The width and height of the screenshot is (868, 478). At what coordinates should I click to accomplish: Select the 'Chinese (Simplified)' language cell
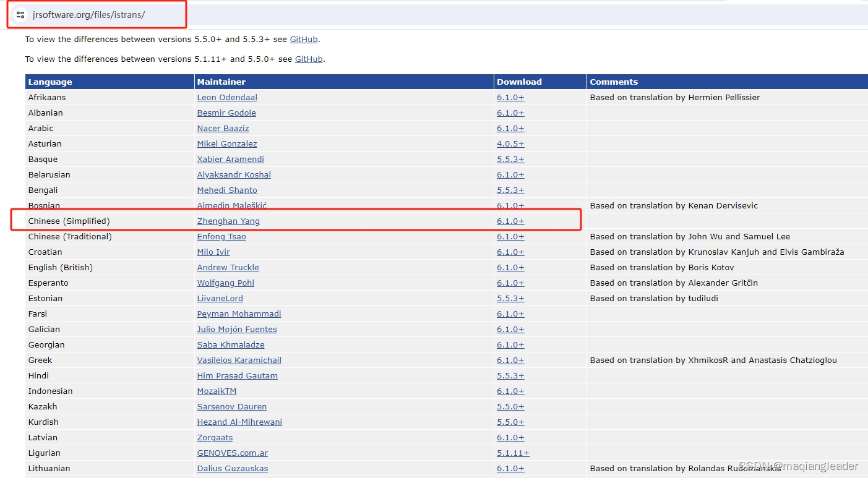[110, 221]
